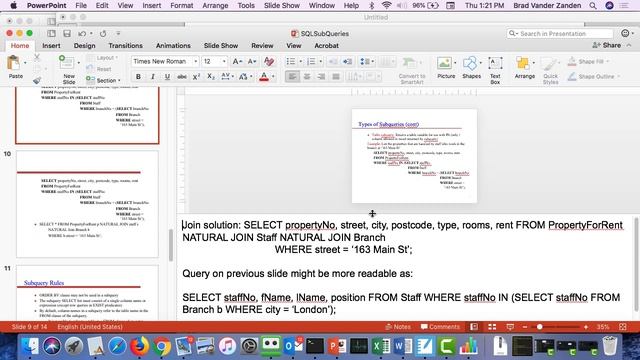Click the 35% zoom level
The width and height of the screenshot is (640, 360).
point(603,327)
